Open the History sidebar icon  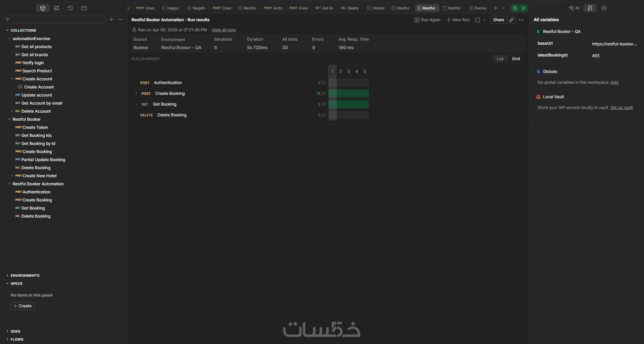coord(70,8)
